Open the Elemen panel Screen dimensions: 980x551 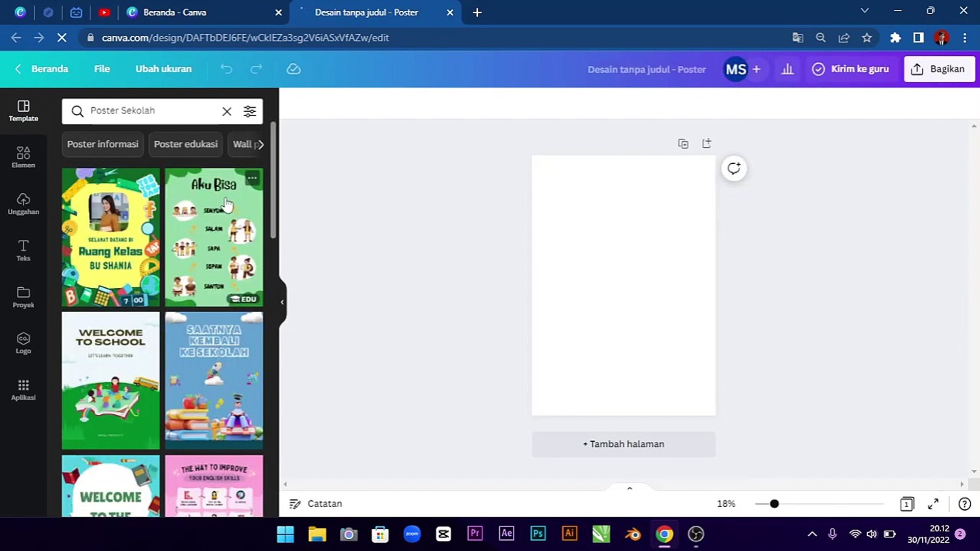pos(23,157)
